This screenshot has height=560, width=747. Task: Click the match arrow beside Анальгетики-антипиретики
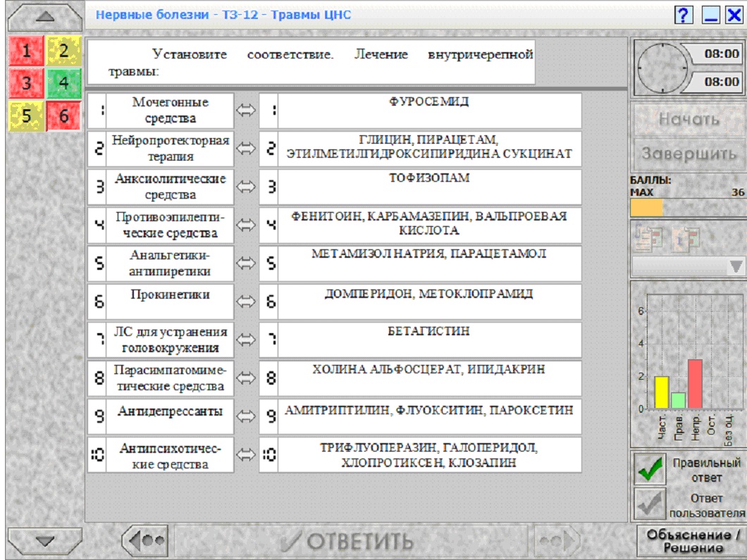tap(246, 263)
